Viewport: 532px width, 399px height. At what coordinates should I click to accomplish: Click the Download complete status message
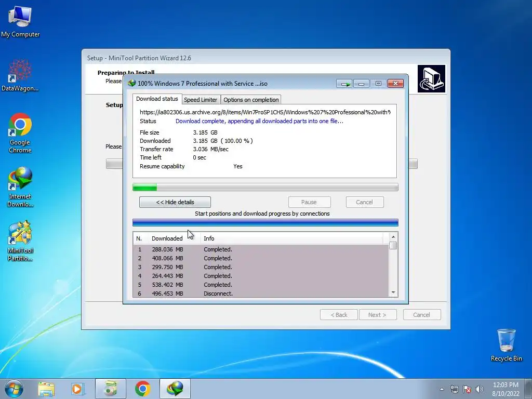[x=260, y=121]
